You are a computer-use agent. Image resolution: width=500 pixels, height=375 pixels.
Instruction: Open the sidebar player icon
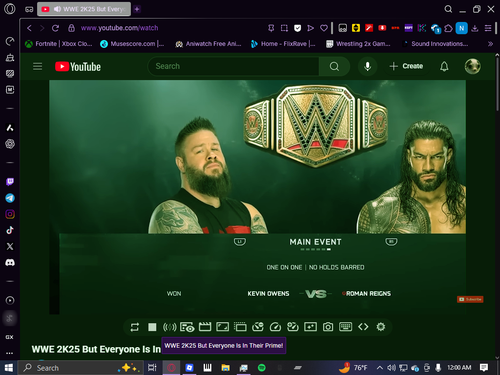[10, 300]
